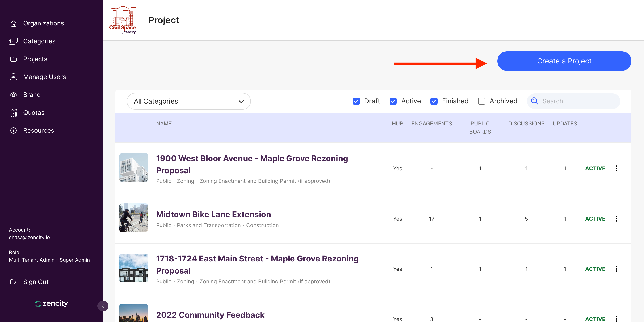The image size is (644, 322).
Task: Collapse the sidebar with the chevron button
Action: [103, 306]
